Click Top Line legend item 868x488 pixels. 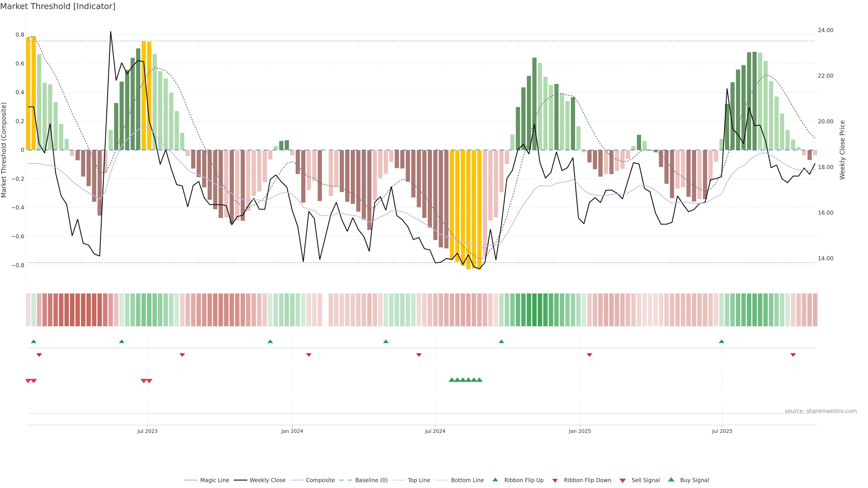419,480
